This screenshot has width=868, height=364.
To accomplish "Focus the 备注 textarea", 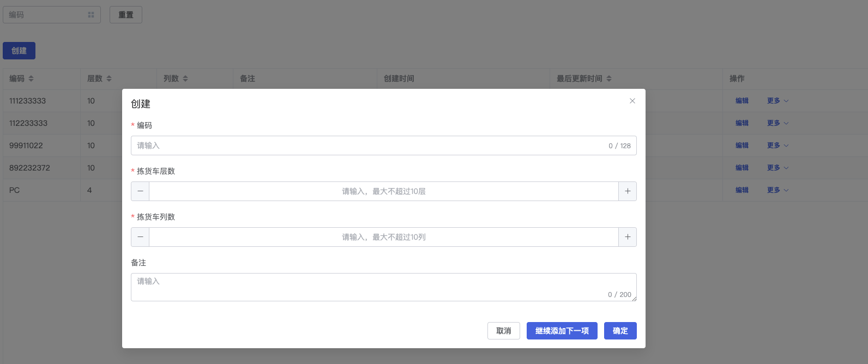I will (384, 287).
